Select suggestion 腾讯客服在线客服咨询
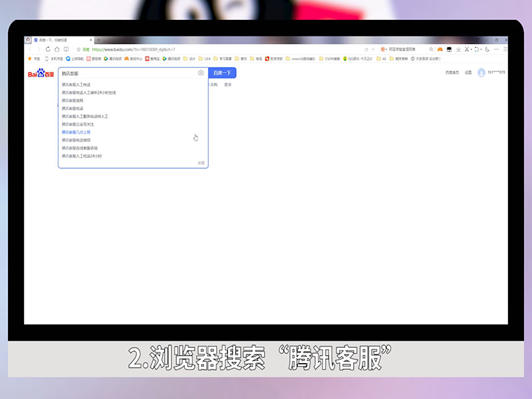Screen dimensions: 532x399 click(80, 148)
